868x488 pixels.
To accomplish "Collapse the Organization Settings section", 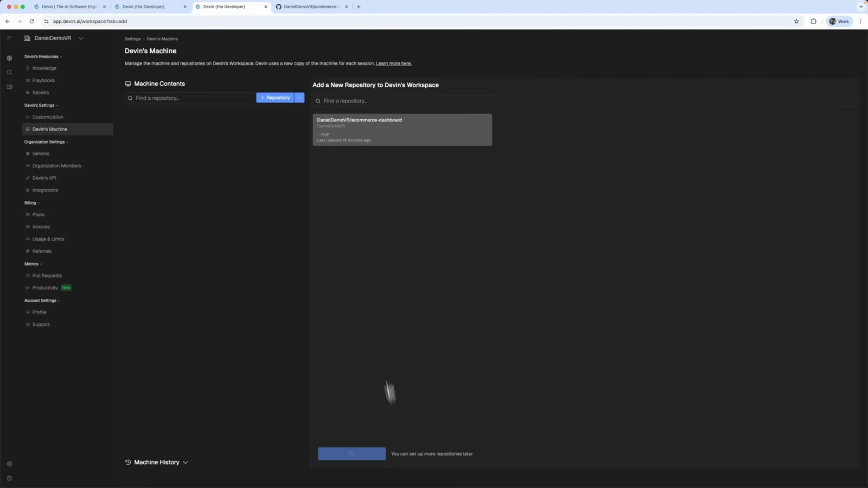I will pyautogui.click(x=46, y=142).
